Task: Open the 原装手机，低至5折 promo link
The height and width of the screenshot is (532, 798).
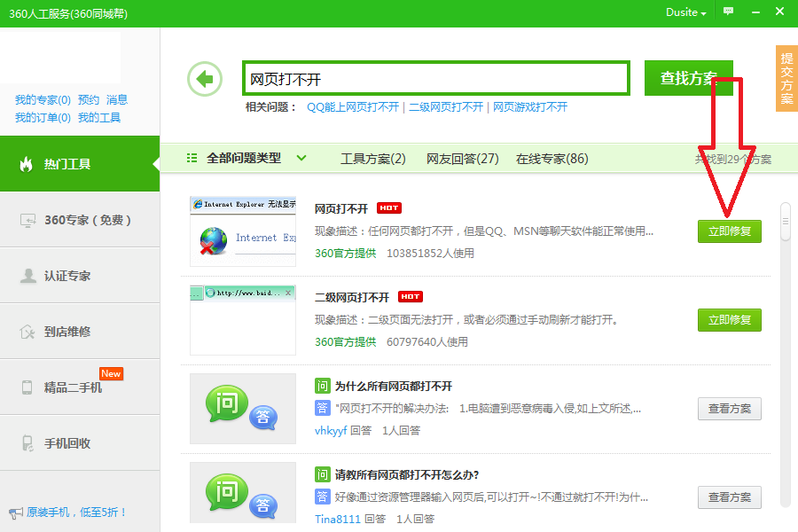Action: 76,512
